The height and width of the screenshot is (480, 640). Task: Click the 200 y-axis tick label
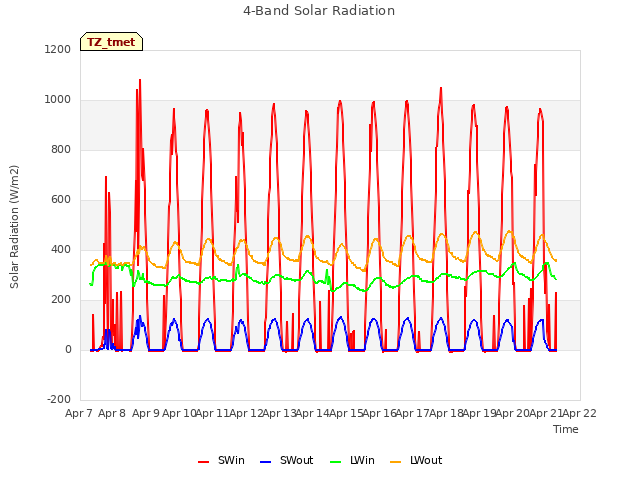coord(61,300)
